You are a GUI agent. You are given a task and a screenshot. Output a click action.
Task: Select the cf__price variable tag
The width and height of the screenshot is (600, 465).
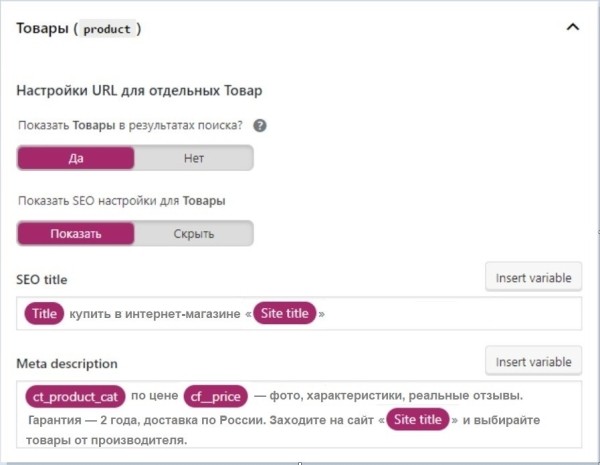click(x=216, y=396)
